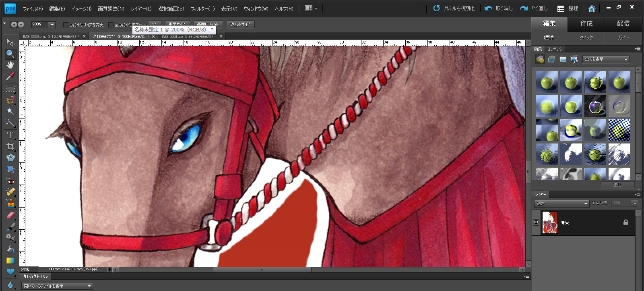Click the 画面にフィット button
The image size is (644, 291).
pos(208,25)
